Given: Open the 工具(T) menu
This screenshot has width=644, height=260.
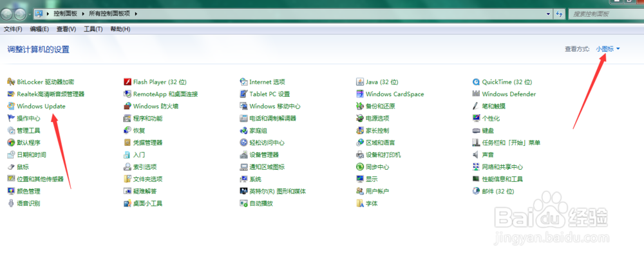Looking at the screenshot, I should tap(93, 29).
